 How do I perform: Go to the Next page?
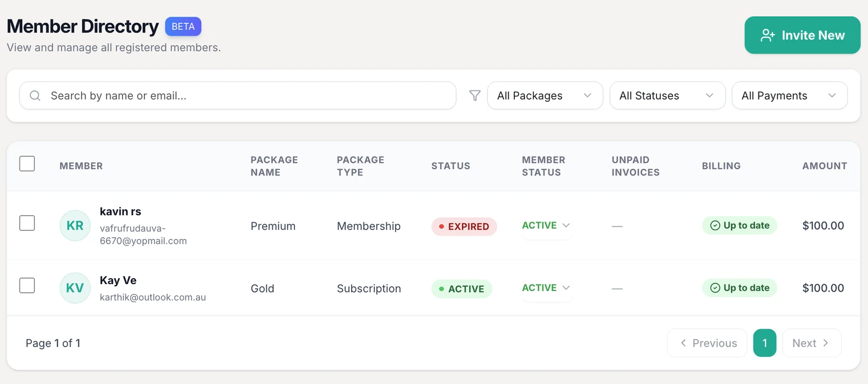pyautogui.click(x=812, y=343)
